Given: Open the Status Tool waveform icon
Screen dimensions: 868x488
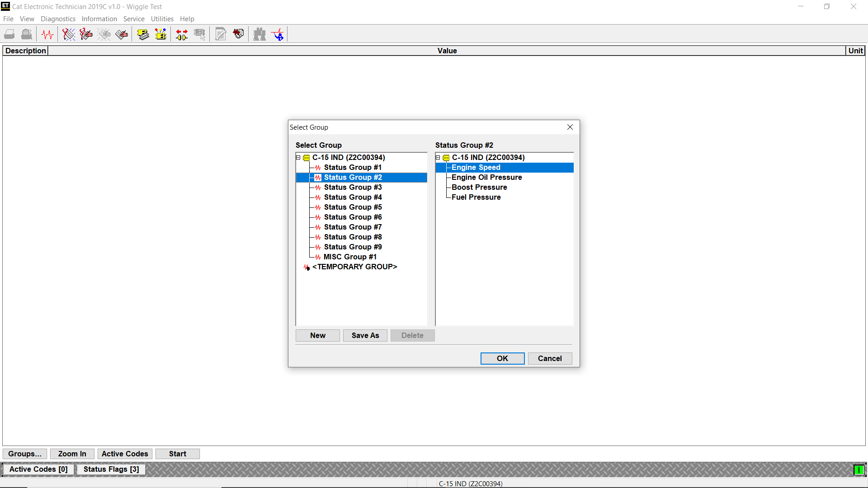Looking at the screenshot, I should [47, 34].
